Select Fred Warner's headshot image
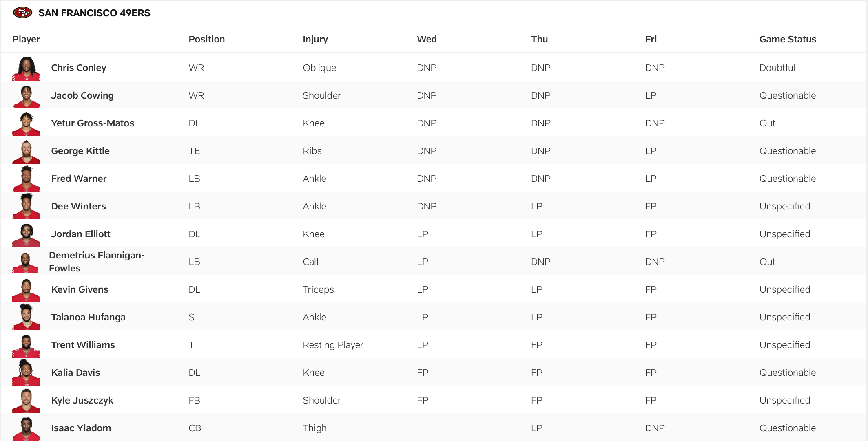Viewport: 868px width, 441px height. click(x=26, y=179)
